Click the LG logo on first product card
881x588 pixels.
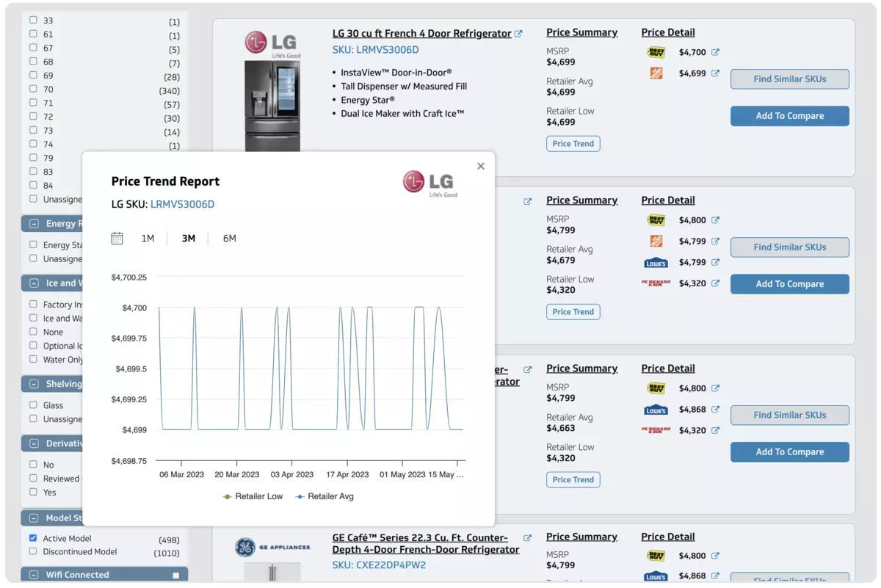tap(272, 44)
